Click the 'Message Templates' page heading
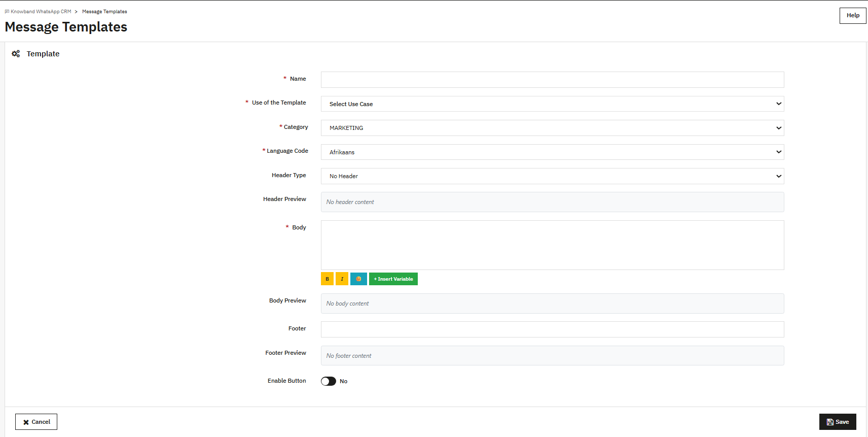The height and width of the screenshot is (437, 868). [x=66, y=27]
